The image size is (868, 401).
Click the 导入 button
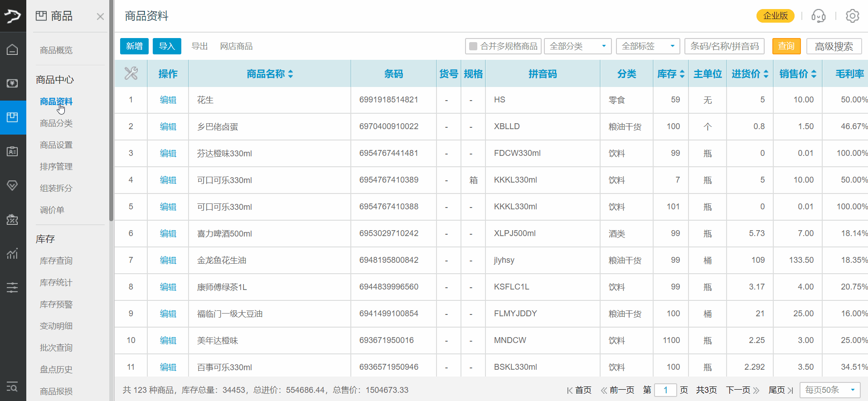pos(167,46)
